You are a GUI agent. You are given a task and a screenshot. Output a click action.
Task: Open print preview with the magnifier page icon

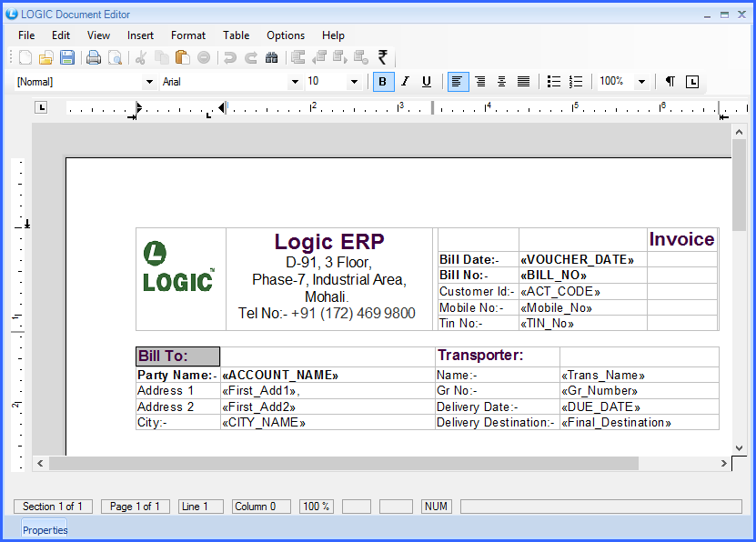[x=115, y=57]
